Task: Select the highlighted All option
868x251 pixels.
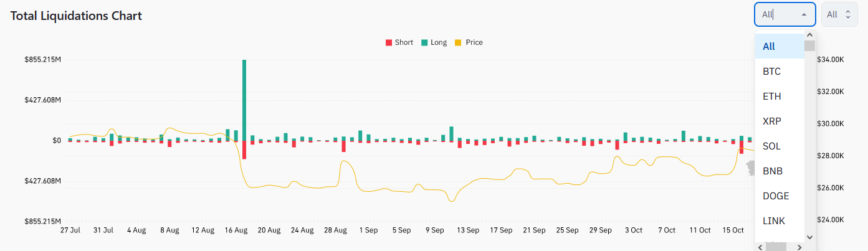Action: tap(780, 47)
